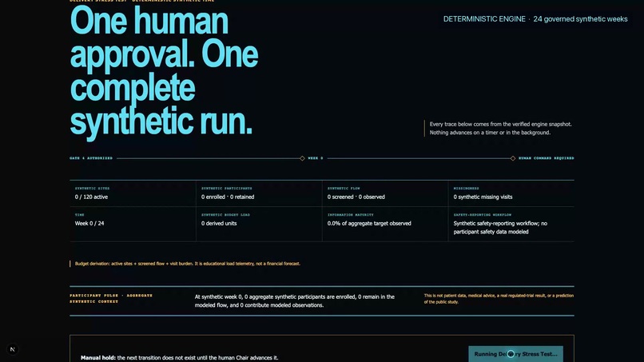Click the '0 derived units' value
Viewport: 644px width, 362px height.
[219, 223]
